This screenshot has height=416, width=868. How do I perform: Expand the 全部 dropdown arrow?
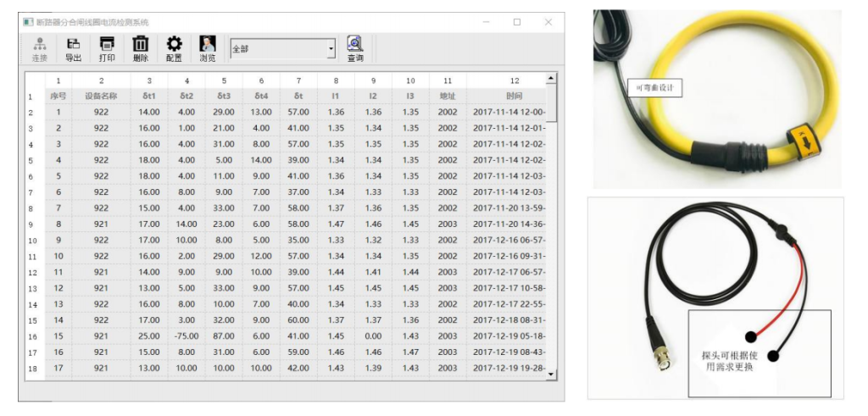(x=331, y=50)
